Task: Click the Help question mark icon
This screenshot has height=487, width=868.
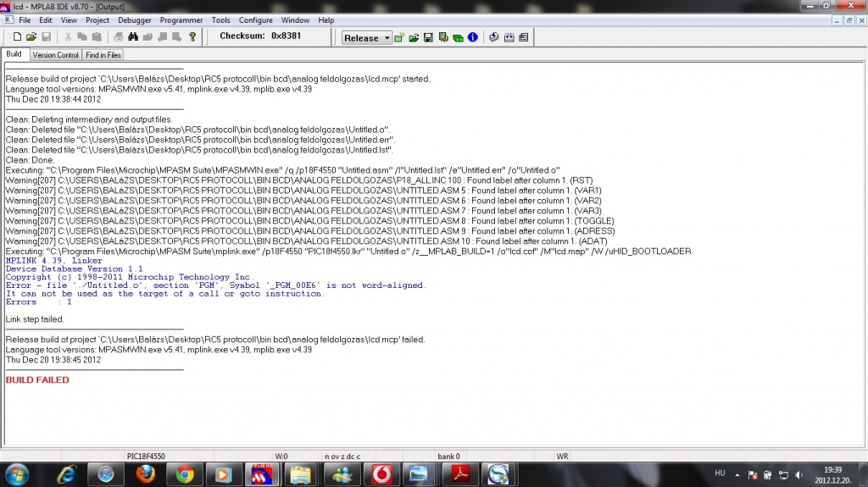Action: pyautogui.click(x=192, y=37)
